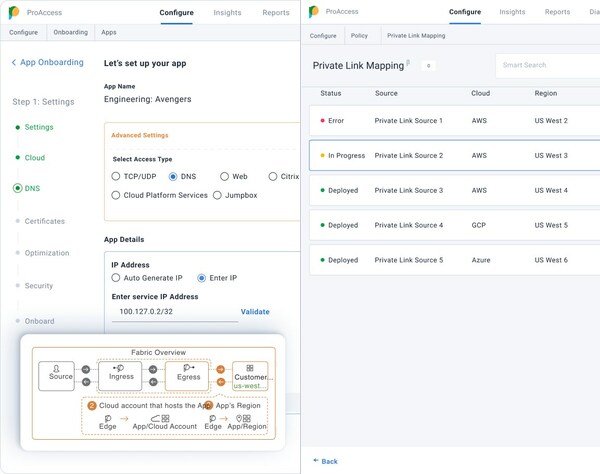Select the TCP/UDP access type radio button
This screenshot has width=600, height=474.
click(x=116, y=177)
